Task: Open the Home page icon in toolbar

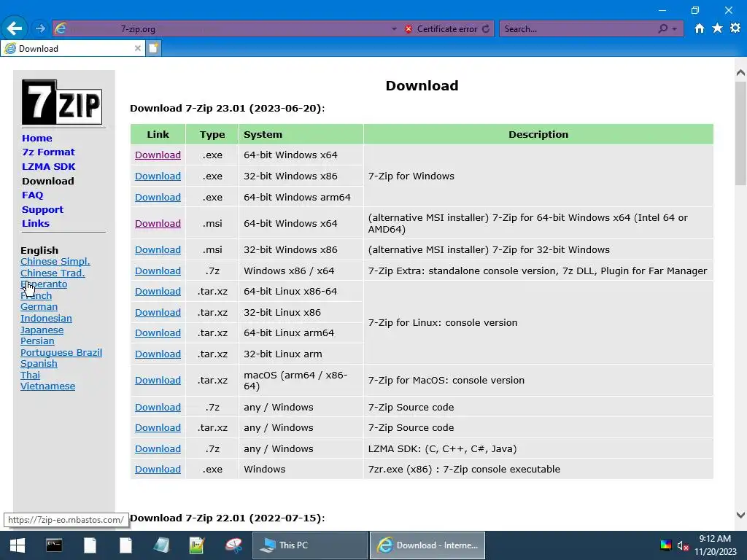Action: click(700, 28)
